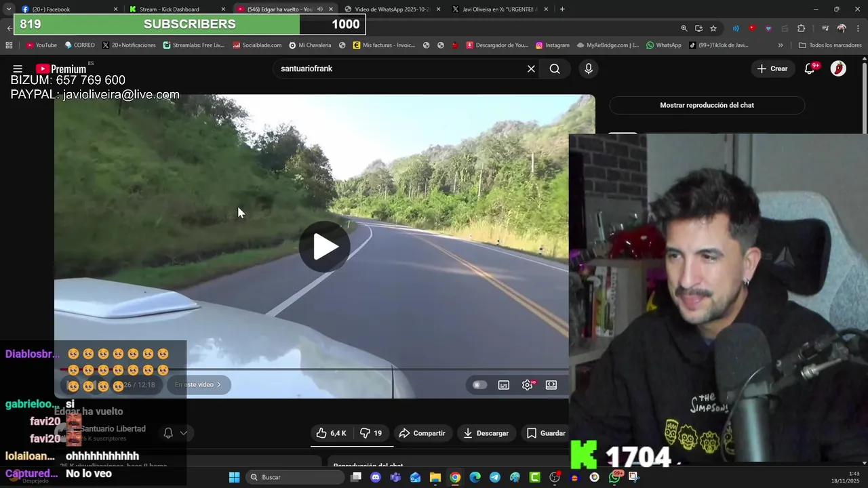Switch the player to theater mode

(x=551, y=385)
